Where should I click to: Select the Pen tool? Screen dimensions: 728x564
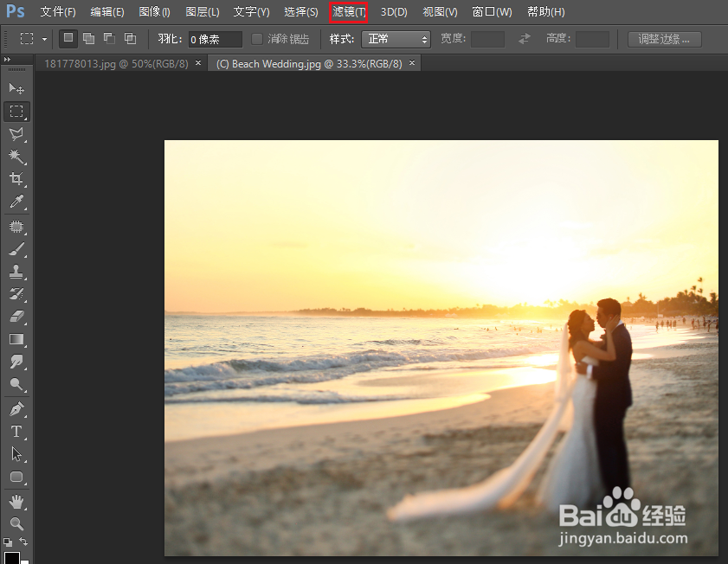[16, 409]
